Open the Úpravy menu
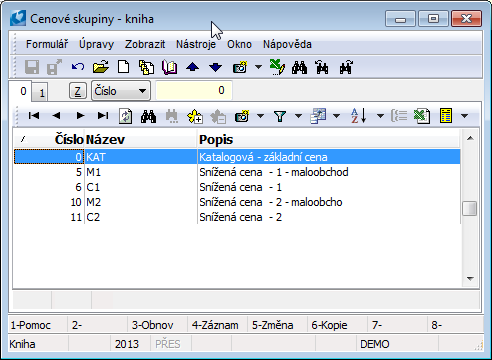 pos(96,44)
